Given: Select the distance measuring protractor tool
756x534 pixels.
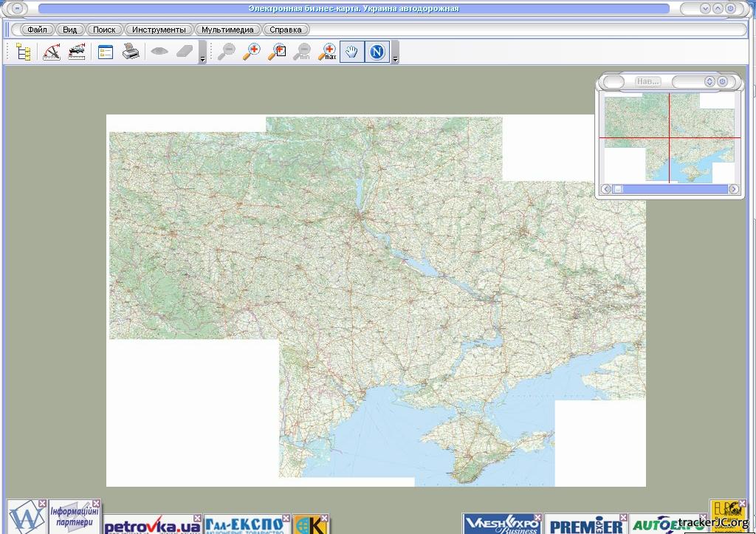Looking at the screenshot, I should (51, 52).
